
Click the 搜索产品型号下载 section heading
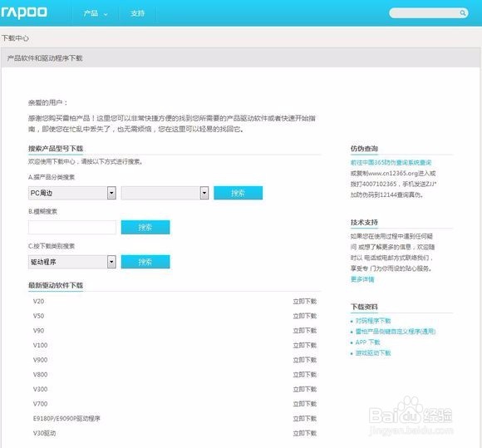(56, 149)
